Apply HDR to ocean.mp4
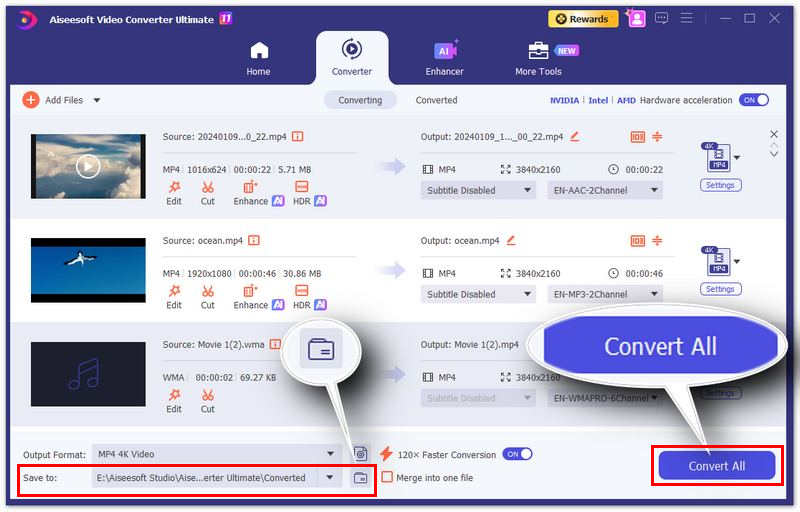Image resolution: width=800 pixels, height=512 pixels. tap(309, 297)
